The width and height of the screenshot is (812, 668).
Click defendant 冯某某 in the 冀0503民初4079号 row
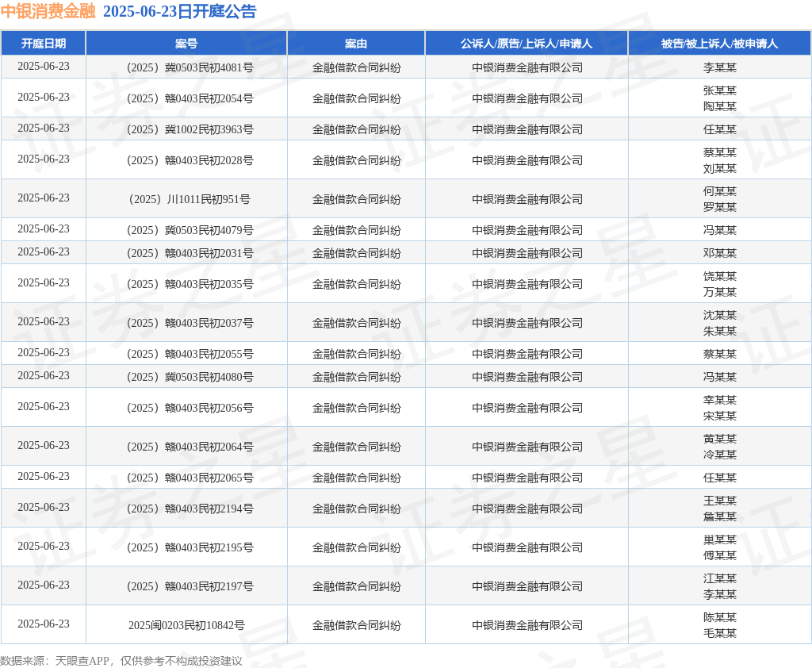point(720,230)
